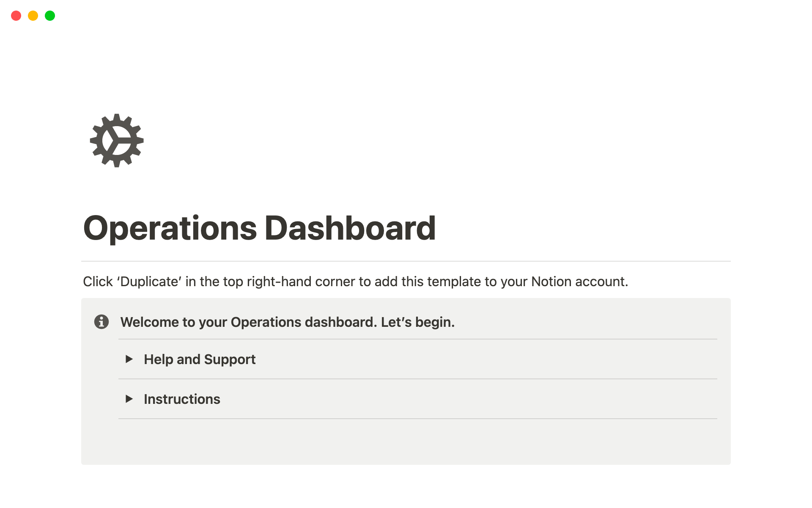Expand the Help and Support toggle arrow

[129, 359]
